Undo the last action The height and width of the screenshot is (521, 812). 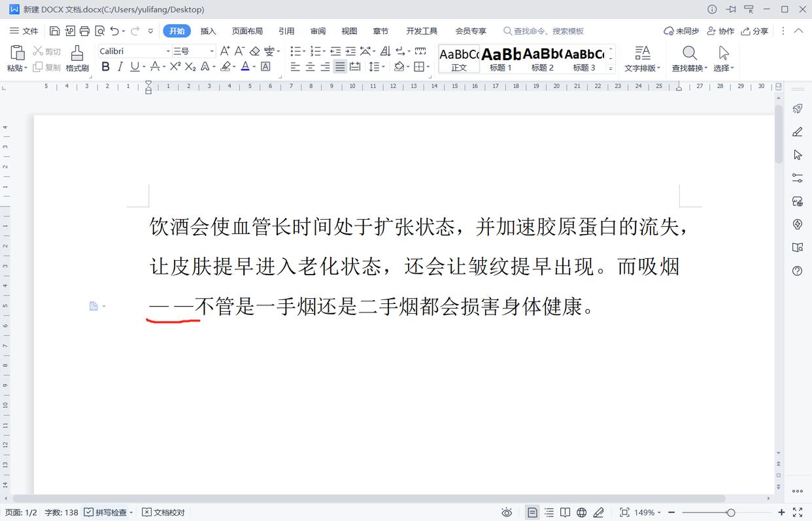pyautogui.click(x=114, y=31)
